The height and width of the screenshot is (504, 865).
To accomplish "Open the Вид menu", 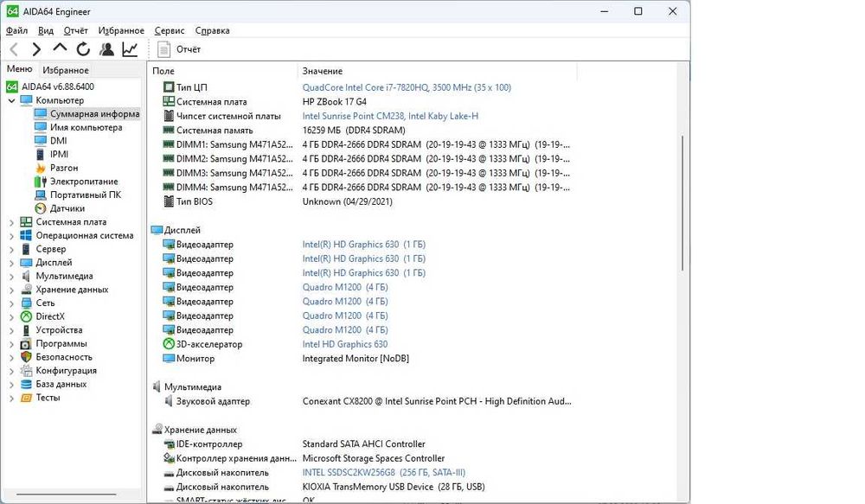I will pyautogui.click(x=46, y=31).
